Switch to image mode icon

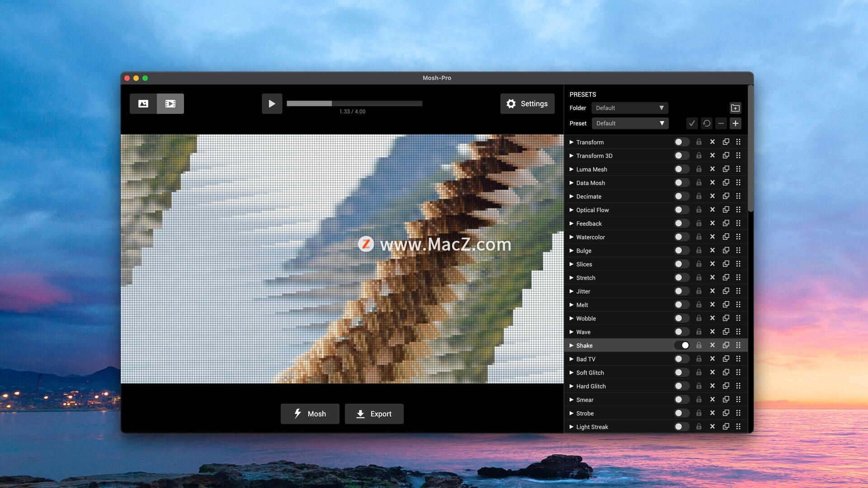click(143, 103)
